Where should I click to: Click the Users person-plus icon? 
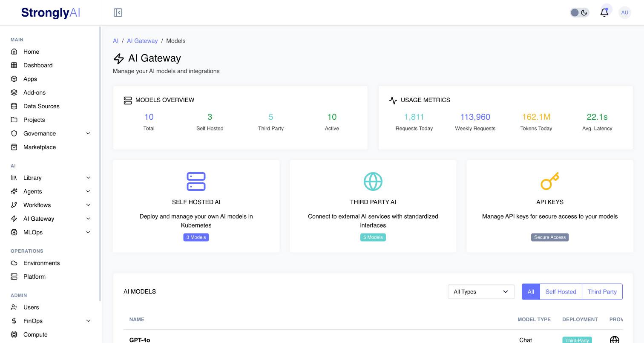pos(14,307)
